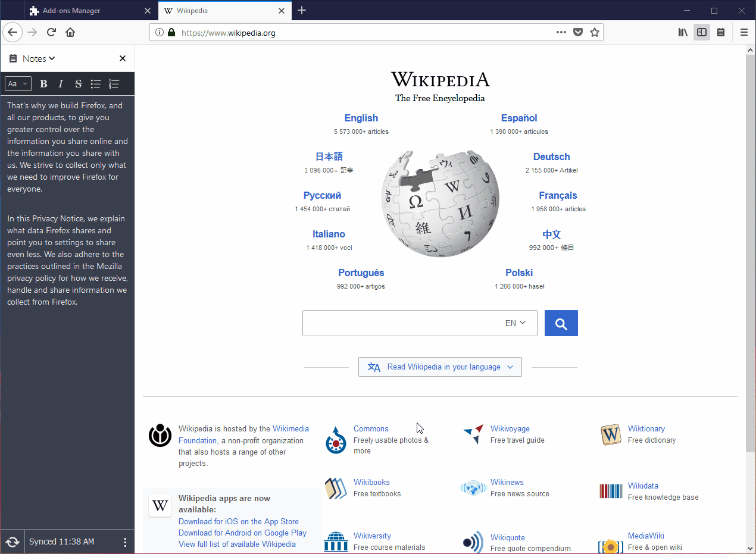
Task: Close the Notes sidebar
Action: click(x=123, y=58)
